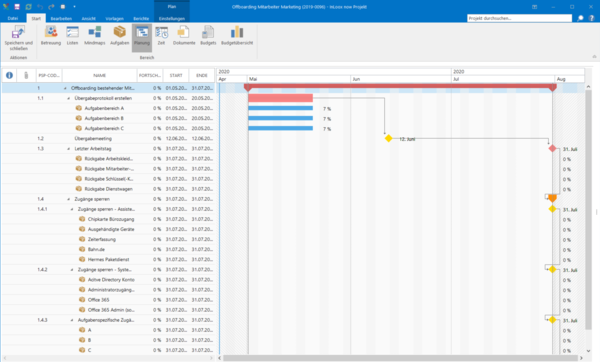Viewport: 600px width, 362px height.
Task: Select the Planung section
Action: pos(142,37)
